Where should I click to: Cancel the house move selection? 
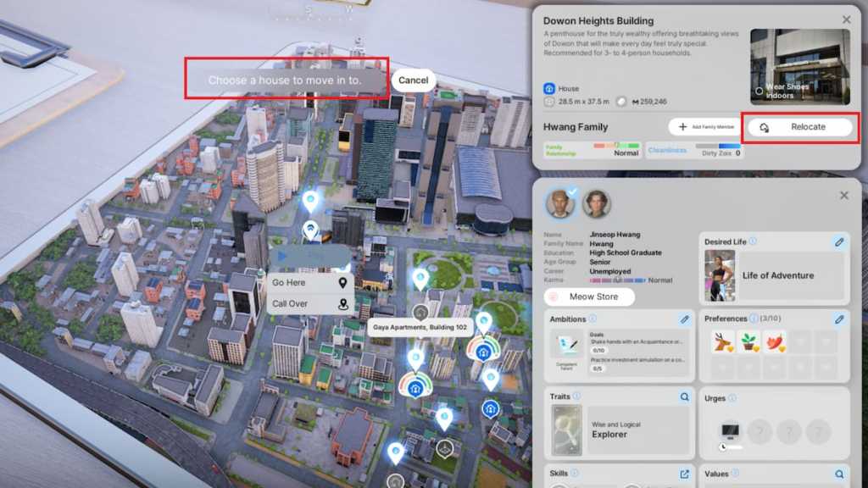click(413, 80)
